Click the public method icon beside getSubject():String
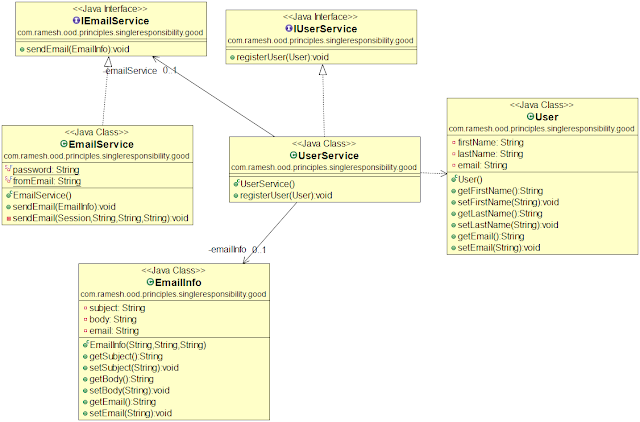The height and width of the screenshot is (422, 640). (85, 357)
